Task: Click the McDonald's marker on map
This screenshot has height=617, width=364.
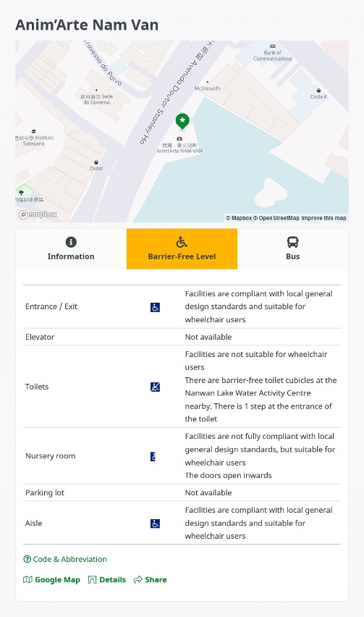Action: 208,85
